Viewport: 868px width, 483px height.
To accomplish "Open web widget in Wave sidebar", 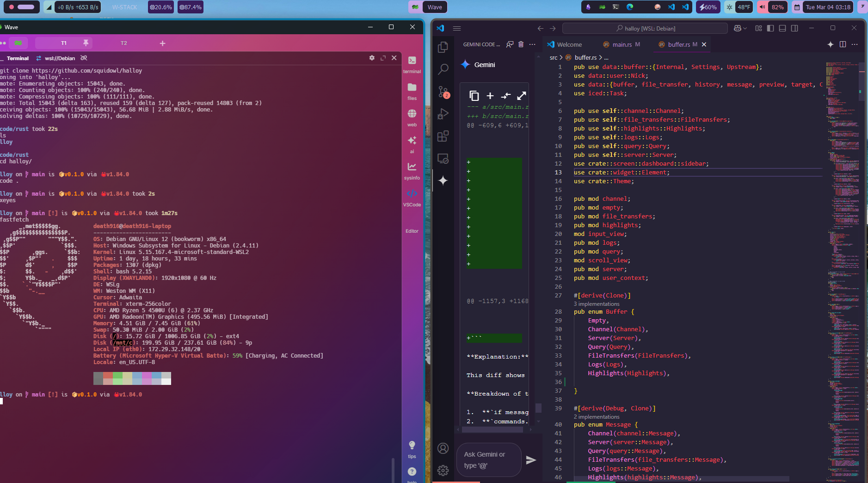I will coord(412,118).
